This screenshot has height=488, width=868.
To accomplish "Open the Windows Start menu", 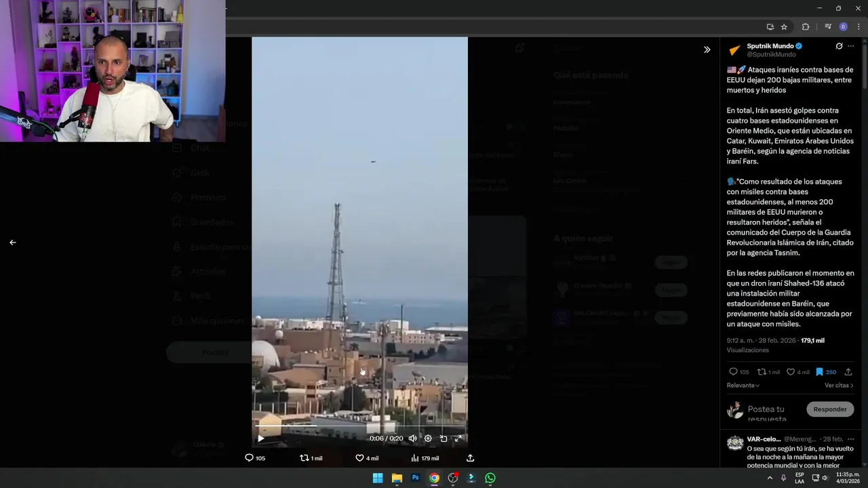I will pyautogui.click(x=378, y=478).
